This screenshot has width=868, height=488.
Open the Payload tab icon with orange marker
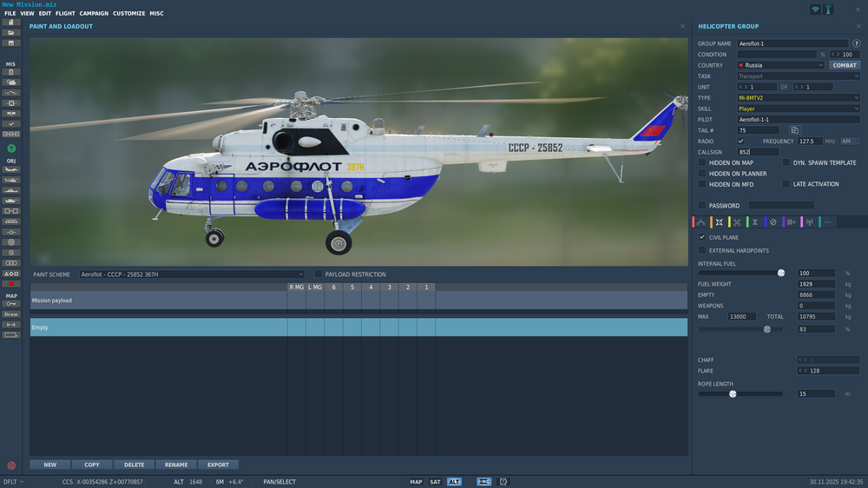[719, 222]
